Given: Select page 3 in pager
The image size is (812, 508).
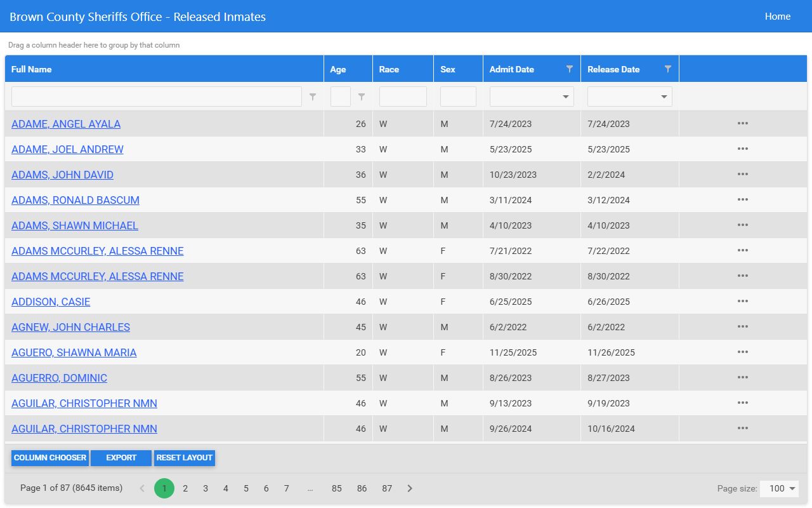Looking at the screenshot, I should pyautogui.click(x=206, y=488).
